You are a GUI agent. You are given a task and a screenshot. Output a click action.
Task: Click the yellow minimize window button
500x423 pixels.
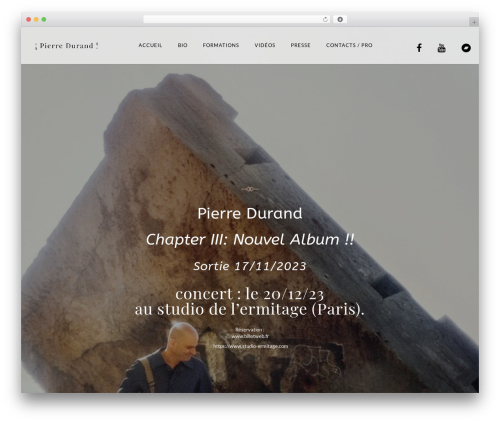36,19
